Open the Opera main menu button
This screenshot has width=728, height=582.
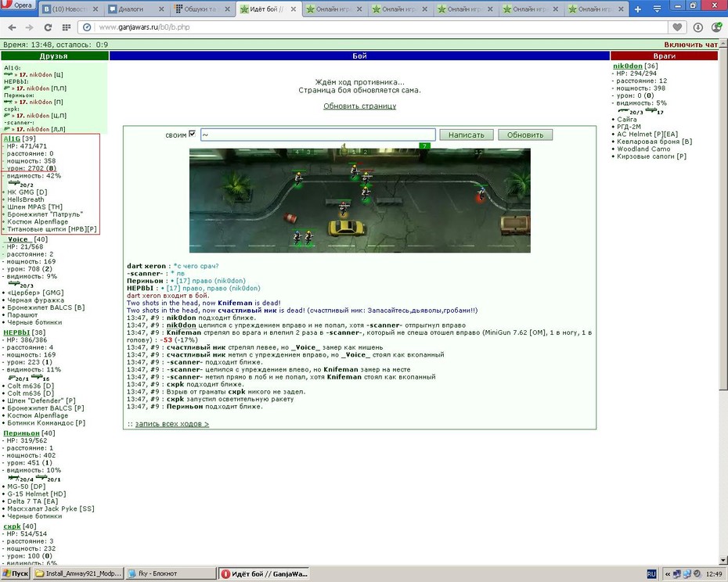tap(18, 5)
